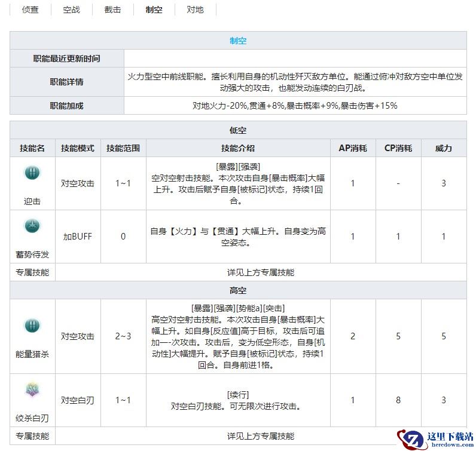Image resolution: width=476 pixels, height=451 pixels.
Task: Click the 蓄势待发 skill icon
Action: point(32,226)
